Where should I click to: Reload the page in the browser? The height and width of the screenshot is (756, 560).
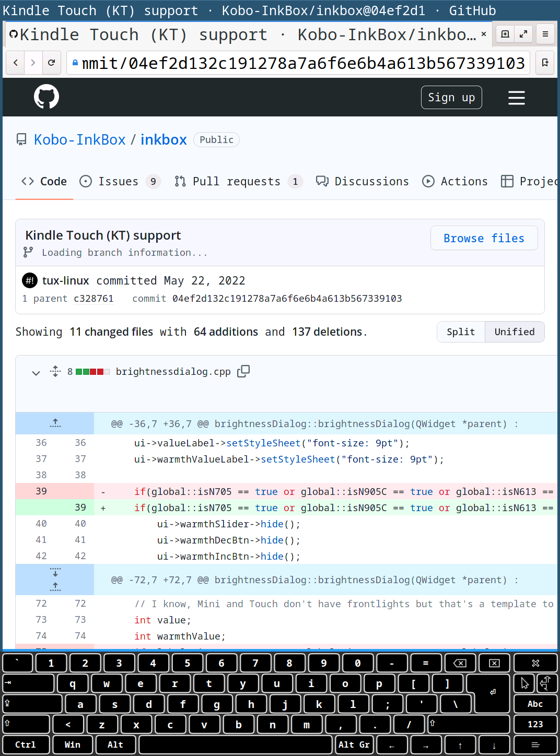(x=51, y=63)
